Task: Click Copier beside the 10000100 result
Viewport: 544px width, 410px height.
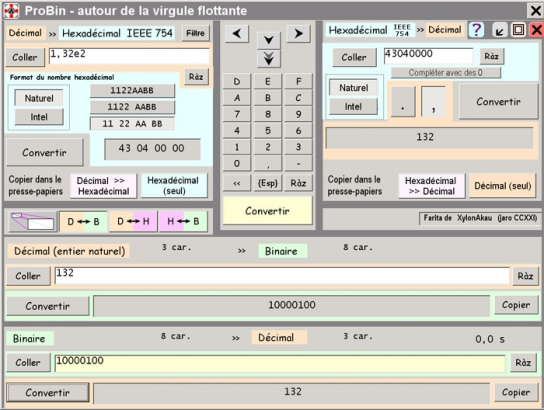Action: pos(516,305)
